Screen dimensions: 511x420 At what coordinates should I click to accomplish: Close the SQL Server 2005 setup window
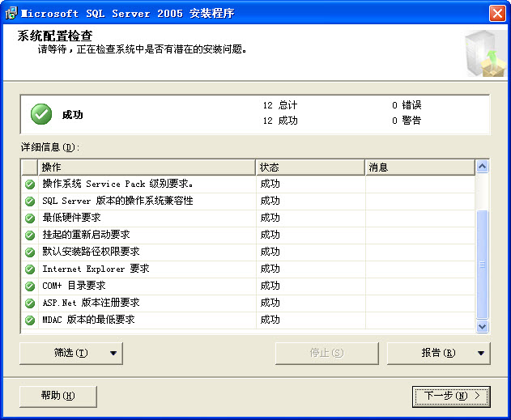point(497,13)
